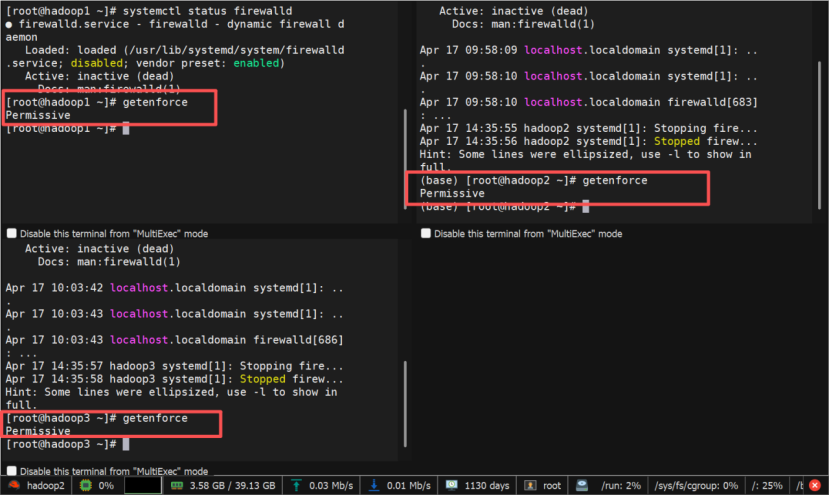830x496 pixels.
Task: Click the '/sys/fs/cgroup: 0%' disk entry
Action: click(x=696, y=485)
